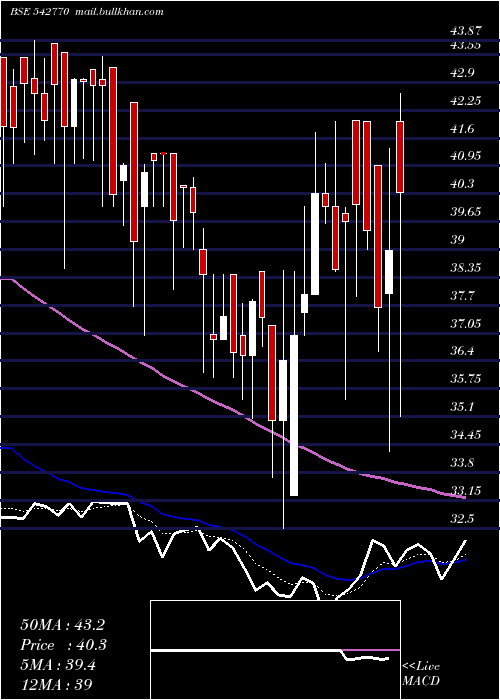Click the 32.5 price axis label
Image resolution: width=500 pixels, height=700 pixels.
point(462,519)
